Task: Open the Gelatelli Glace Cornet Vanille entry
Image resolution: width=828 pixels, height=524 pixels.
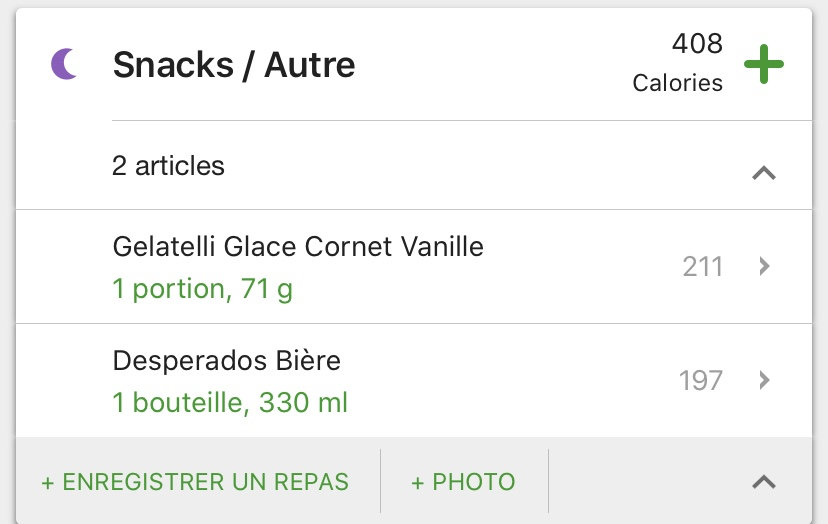Action: (x=298, y=246)
